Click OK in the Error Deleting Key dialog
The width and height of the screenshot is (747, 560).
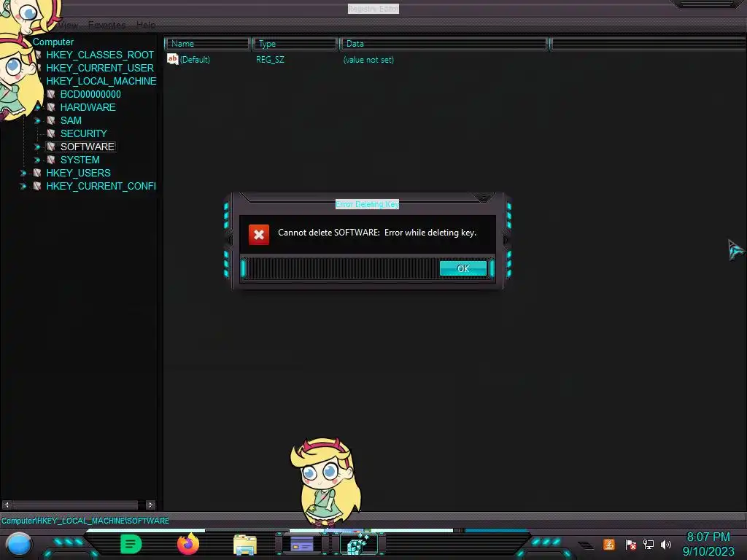point(462,268)
